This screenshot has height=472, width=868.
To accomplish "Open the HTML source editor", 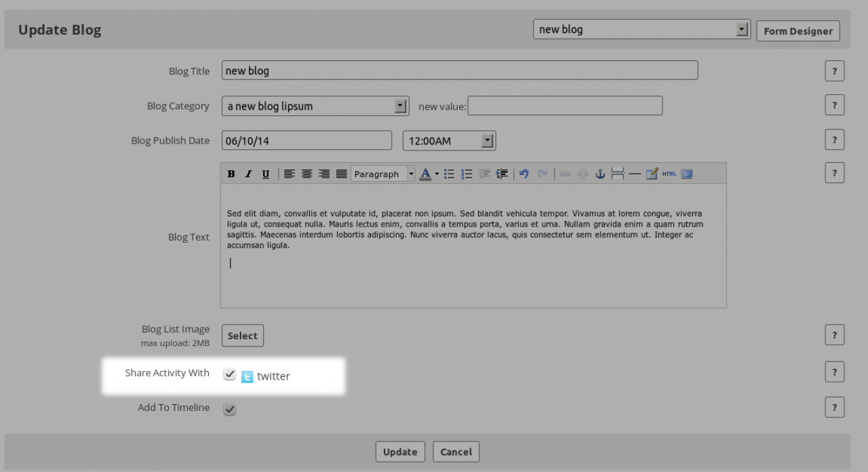I will pyautogui.click(x=669, y=174).
